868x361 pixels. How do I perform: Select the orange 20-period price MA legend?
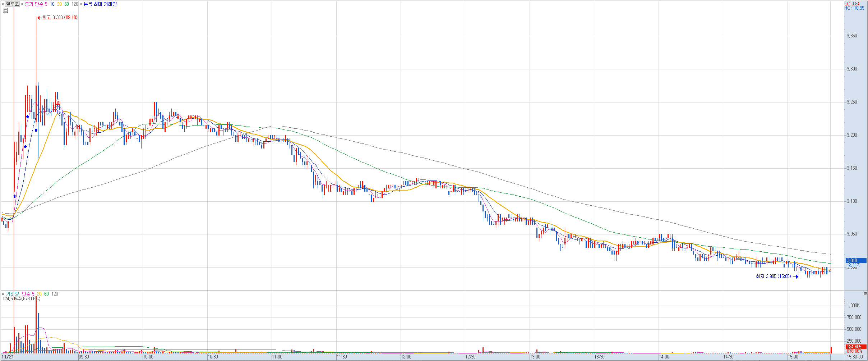pos(60,4)
